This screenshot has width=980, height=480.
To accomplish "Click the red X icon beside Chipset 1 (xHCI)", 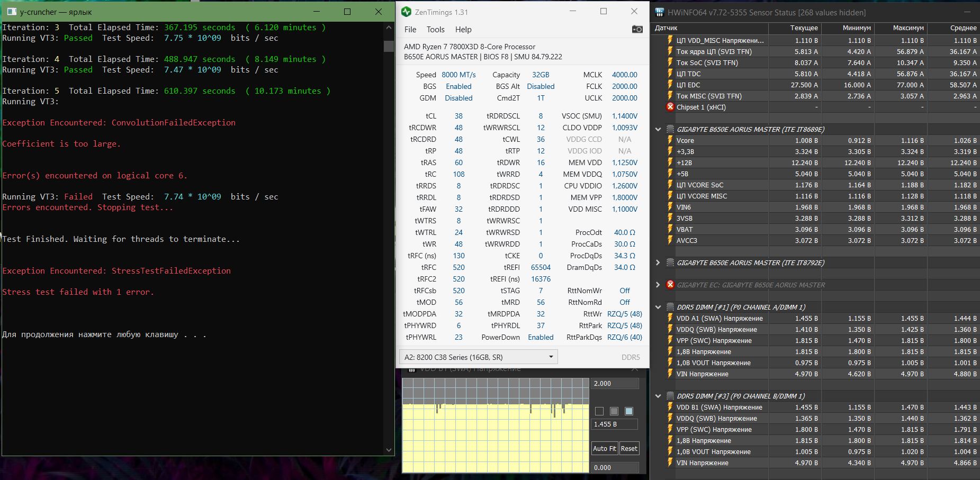I will point(670,107).
